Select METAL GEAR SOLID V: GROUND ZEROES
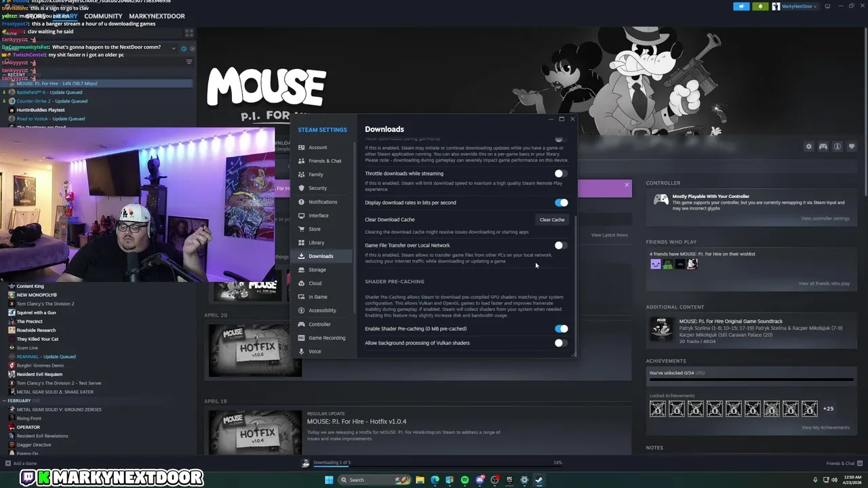Image resolution: width=868 pixels, height=488 pixels. pyautogui.click(x=59, y=409)
